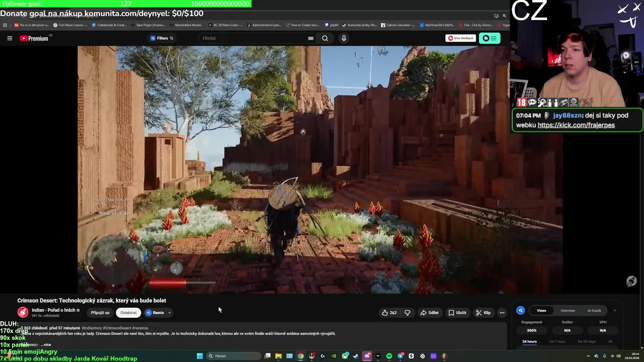Create a clip with Klip button
This screenshot has height=362, width=644.
[x=484, y=313]
